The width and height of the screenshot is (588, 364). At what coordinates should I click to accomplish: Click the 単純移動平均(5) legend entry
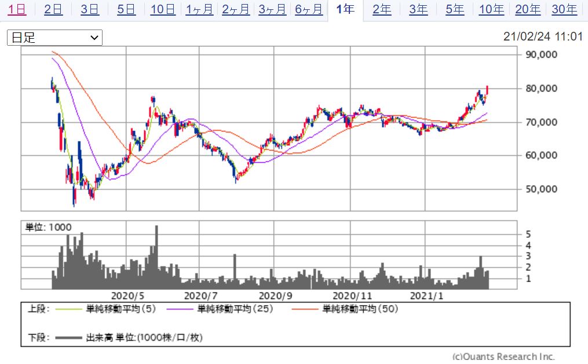point(120,309)
